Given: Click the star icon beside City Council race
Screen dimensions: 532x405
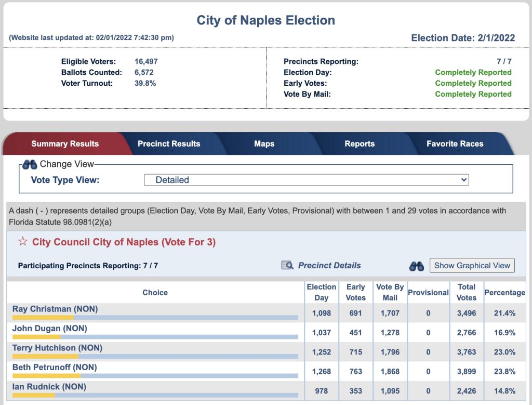Looking at the screenshot, I should (x=23, y=242).
